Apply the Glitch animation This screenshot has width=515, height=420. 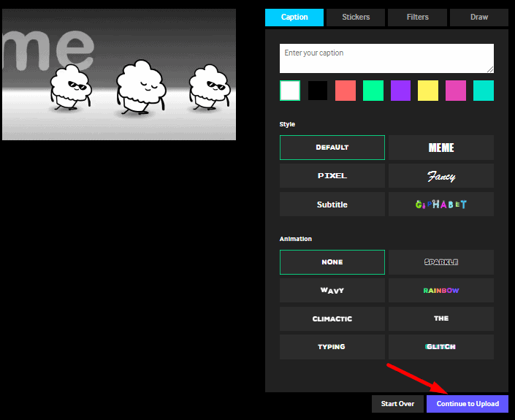[441, 347]
